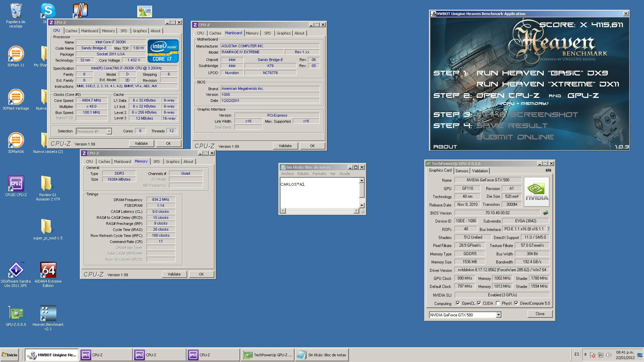644x362 pixels.
Task: Open About tab in CPU tab window
Action: pos(155,31)
